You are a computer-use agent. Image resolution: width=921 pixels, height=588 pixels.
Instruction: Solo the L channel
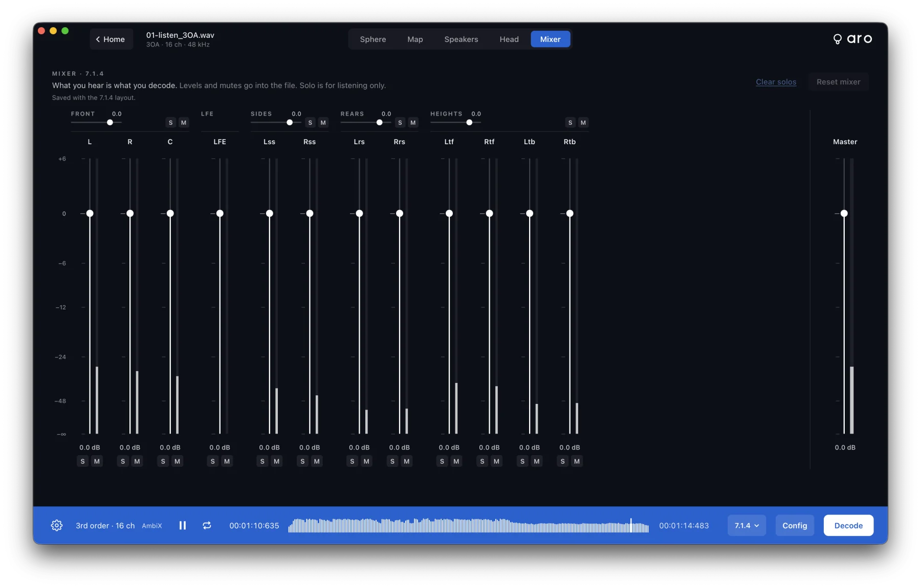click(83, 461)
